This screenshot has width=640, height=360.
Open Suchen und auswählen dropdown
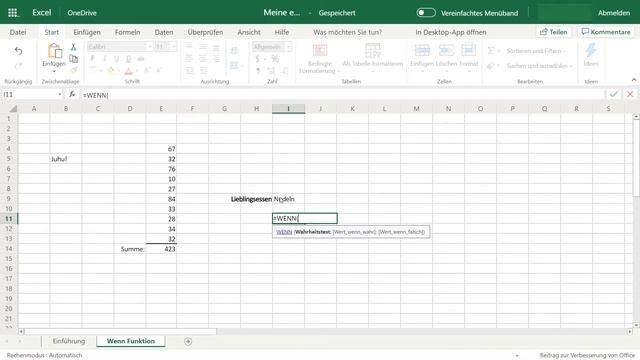point(540,66)
